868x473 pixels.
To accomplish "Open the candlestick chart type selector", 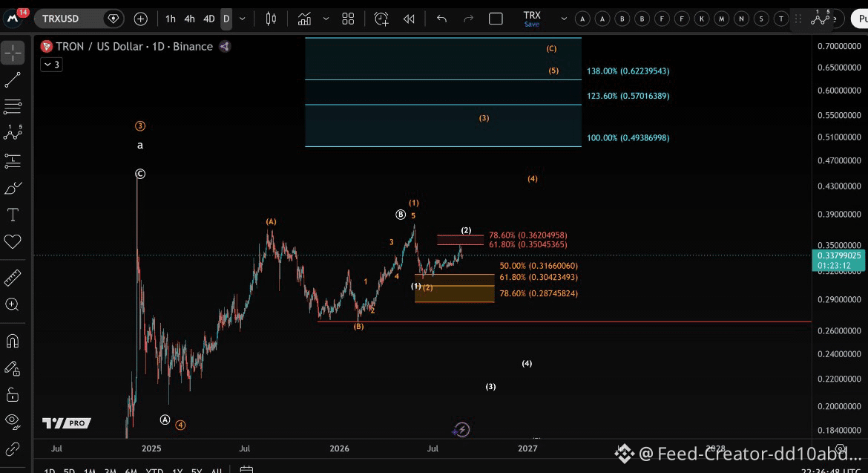I will tap(271, 19).
